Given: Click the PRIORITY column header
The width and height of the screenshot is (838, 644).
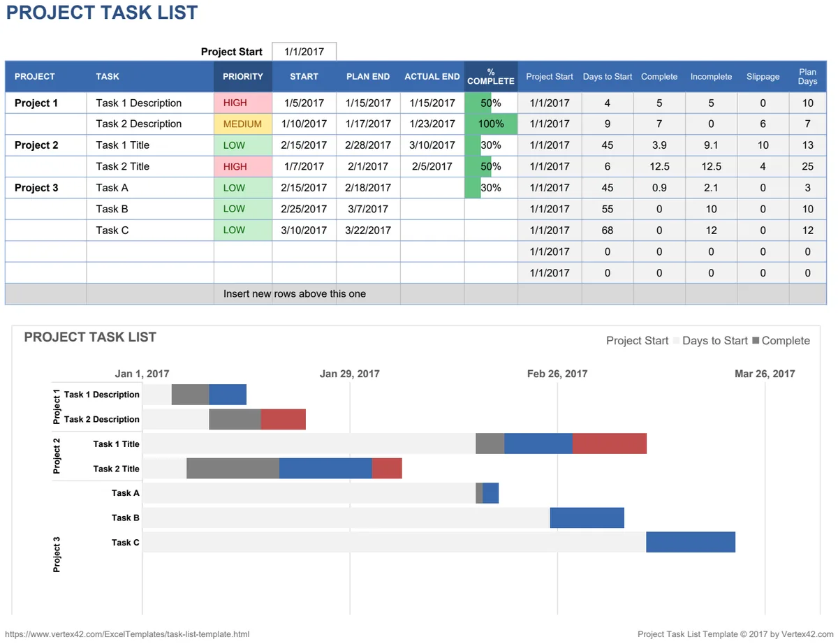Looking at the screenshot, I should [x=243, y=77].
